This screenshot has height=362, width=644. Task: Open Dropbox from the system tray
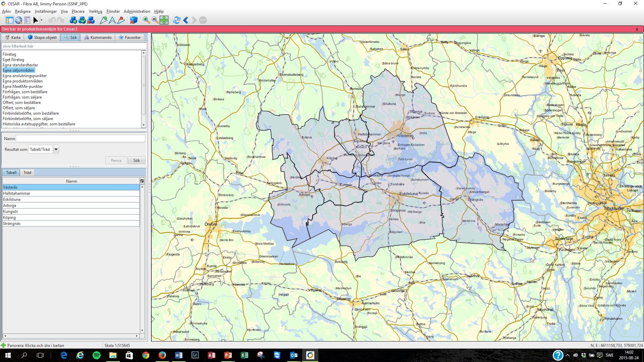click(x=584, y=355)
